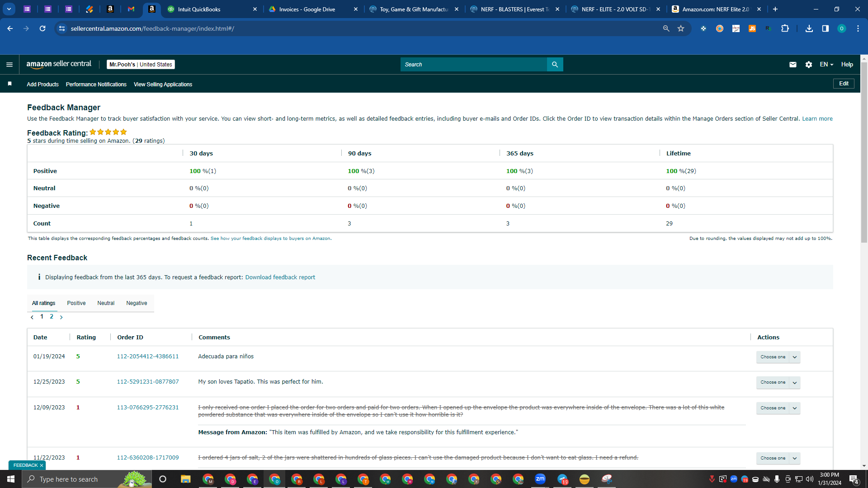Go to feedback page 2

[52, 317]
